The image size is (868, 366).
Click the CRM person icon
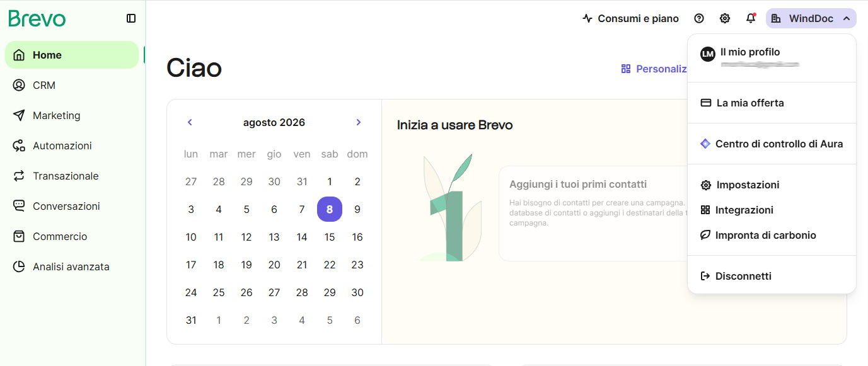(19, 85)
